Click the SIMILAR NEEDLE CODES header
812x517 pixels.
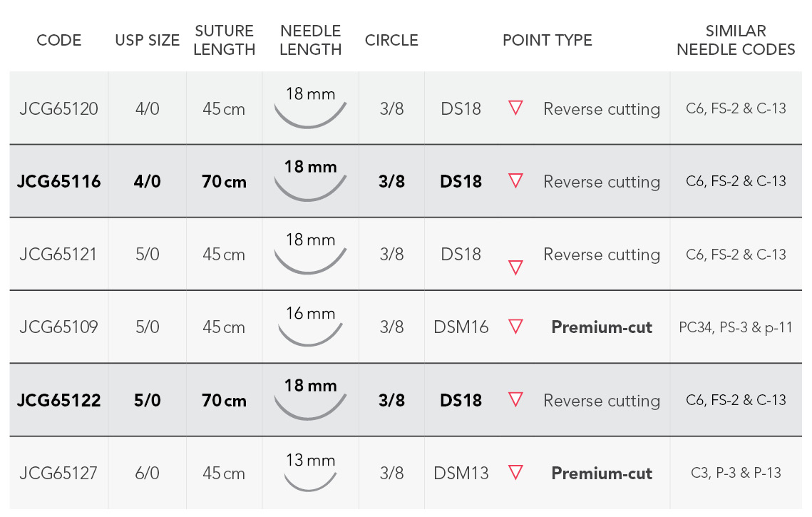(735, 40)
